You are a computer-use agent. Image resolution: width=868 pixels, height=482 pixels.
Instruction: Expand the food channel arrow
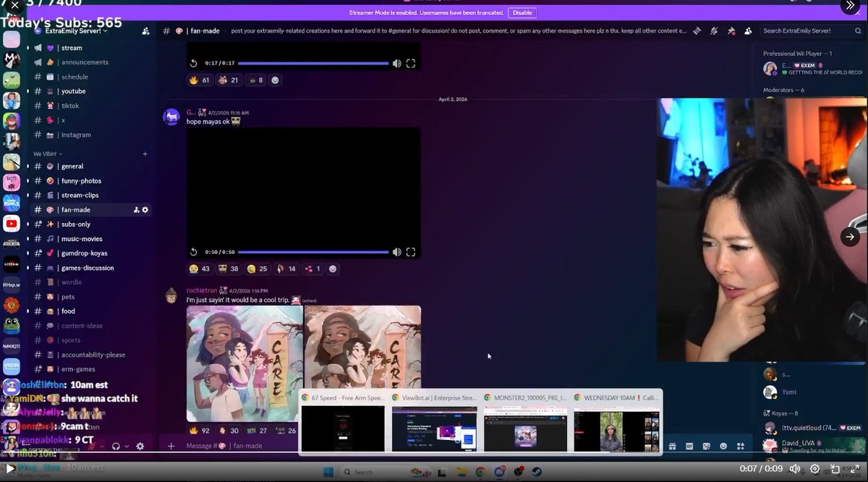coord(27,311)
